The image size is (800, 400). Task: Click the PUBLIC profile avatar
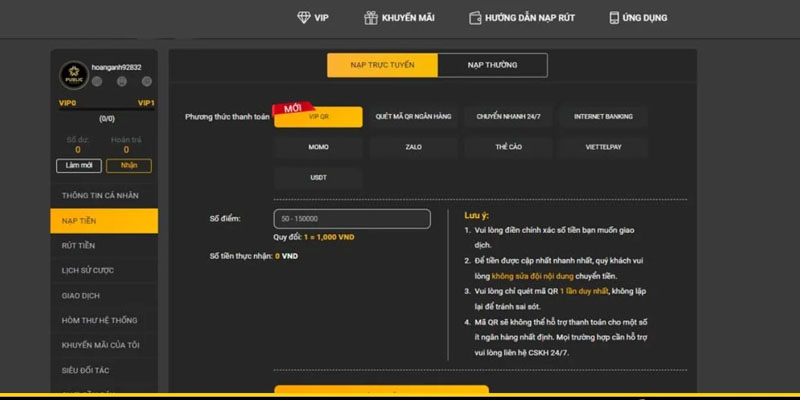point(73,75)
